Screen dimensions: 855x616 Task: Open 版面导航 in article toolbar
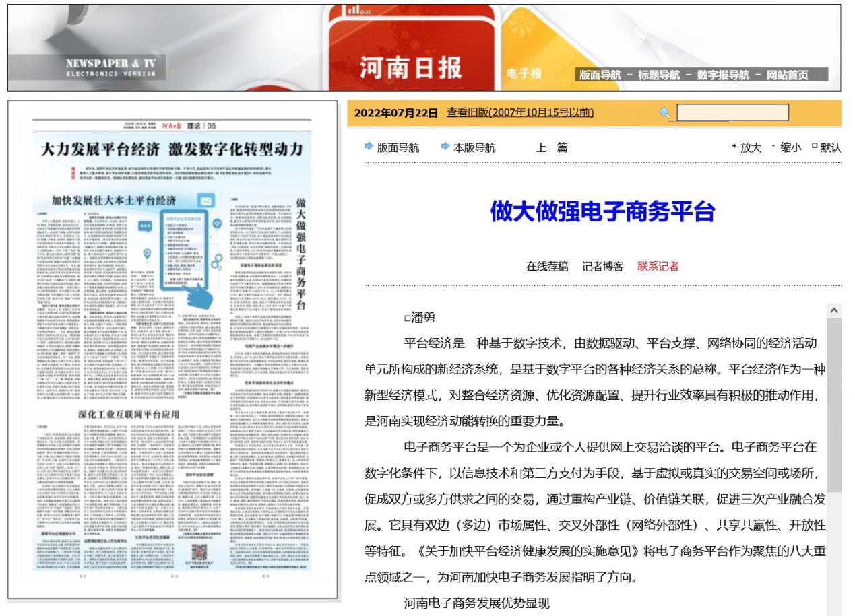(x=398, y=147)
